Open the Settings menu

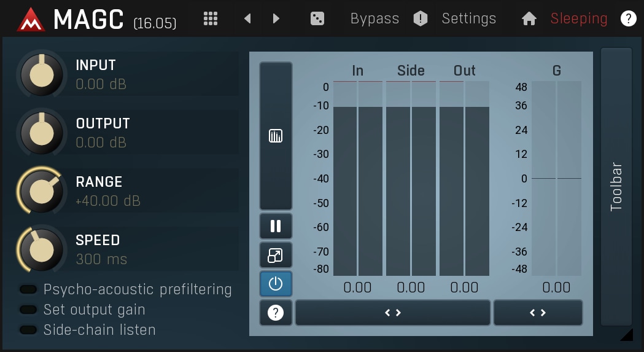[468, 18]
